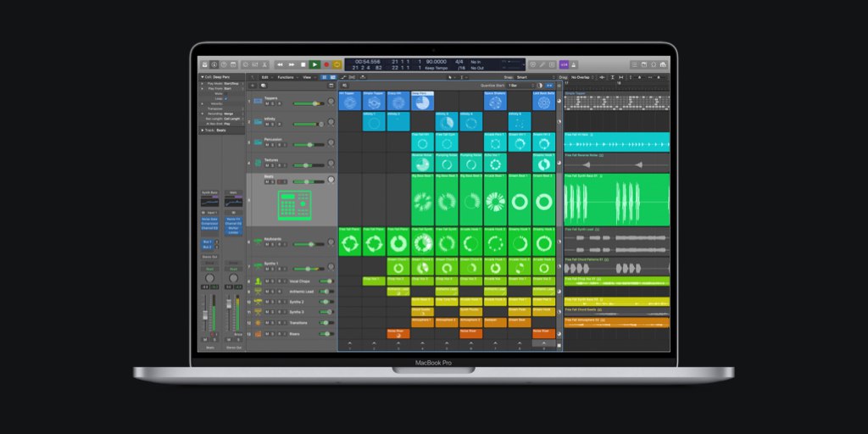The image size is (868, 434).
Task: Adjust the Vocal Chops volume slider
Action: click(326, 281)
